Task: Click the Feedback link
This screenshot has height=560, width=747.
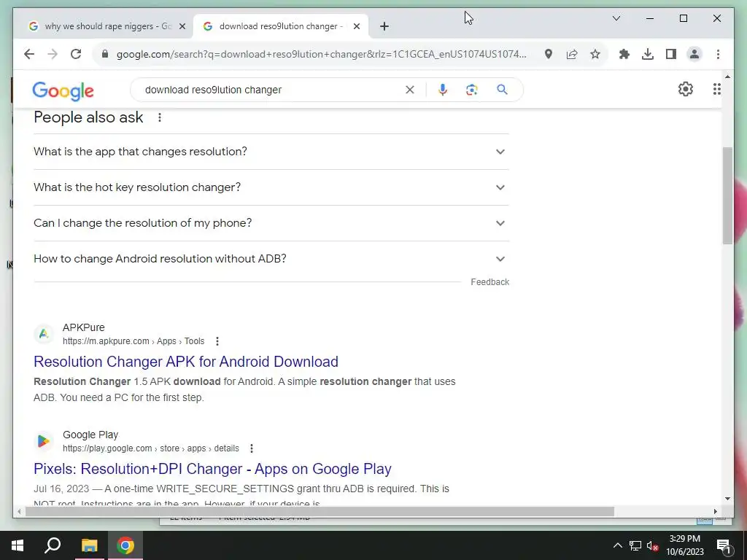Action: click(489, 282)
